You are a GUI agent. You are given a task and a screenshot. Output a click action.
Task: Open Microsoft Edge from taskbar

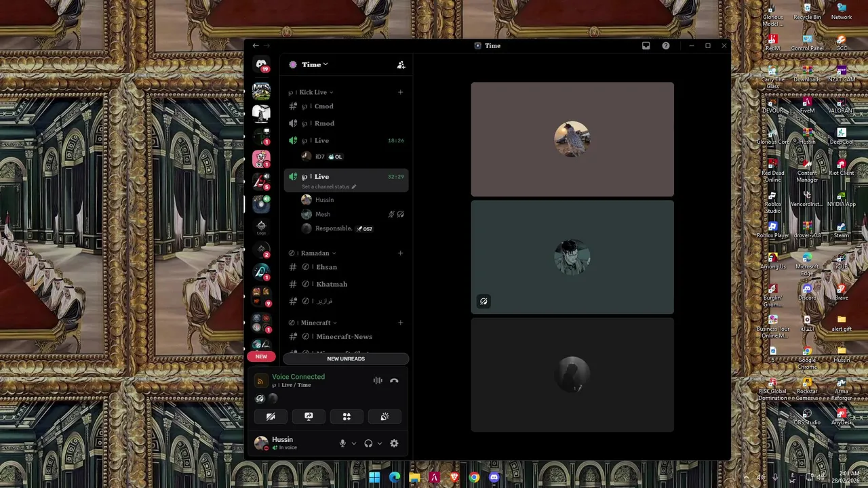point(395,477)
